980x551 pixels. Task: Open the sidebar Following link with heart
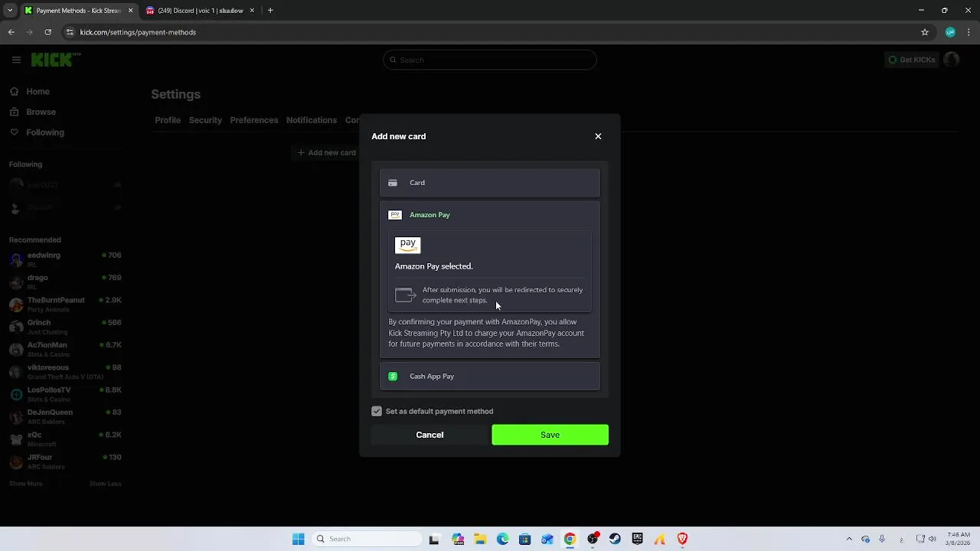coord(37,132)
